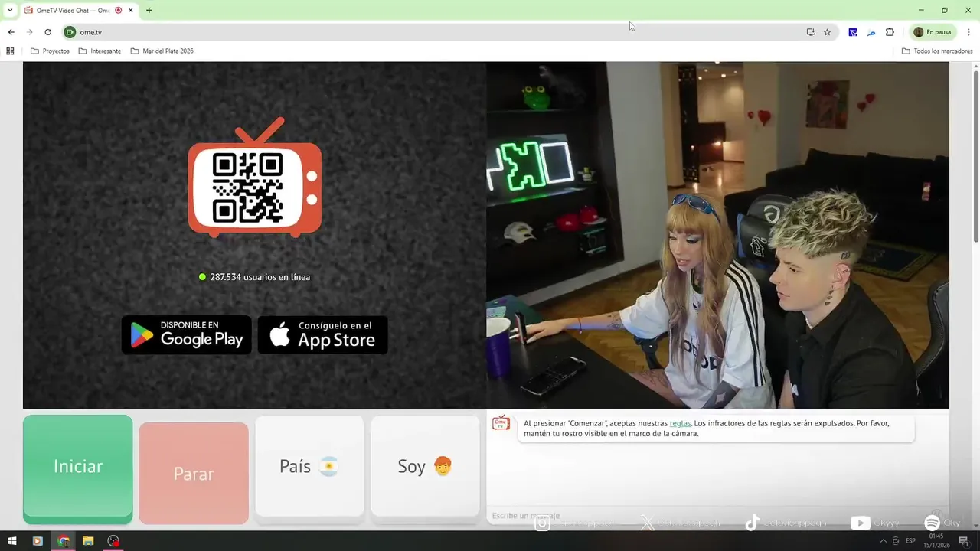980x551 pixels.
Task: Bookmark this page with the star icon
Action: coord(827,32)
